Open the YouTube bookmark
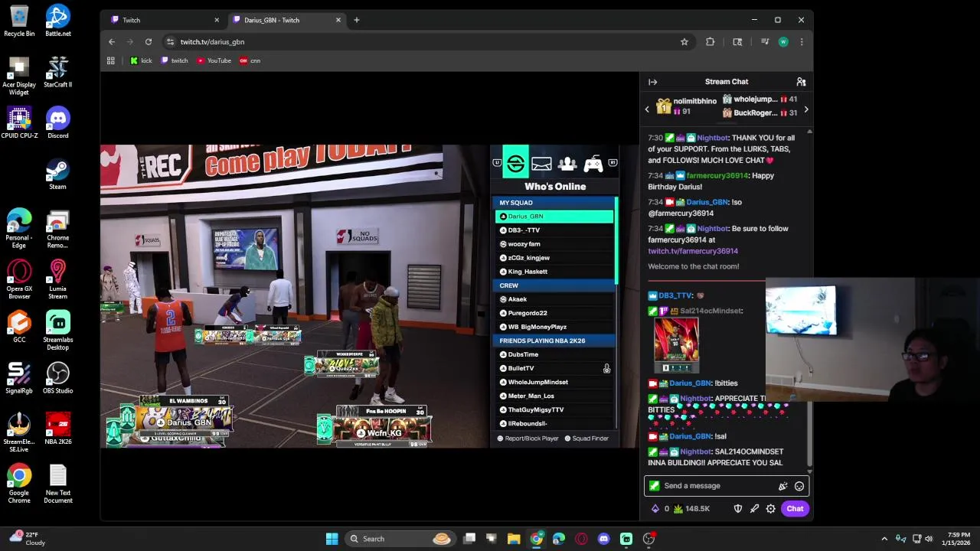This screenshot has width=980, height=551. 214,60
